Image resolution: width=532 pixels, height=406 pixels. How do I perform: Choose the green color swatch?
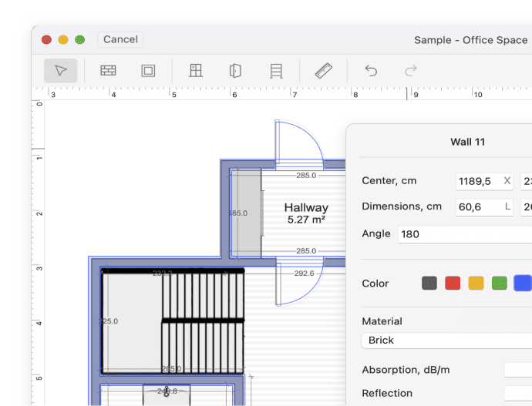[499, 284]
